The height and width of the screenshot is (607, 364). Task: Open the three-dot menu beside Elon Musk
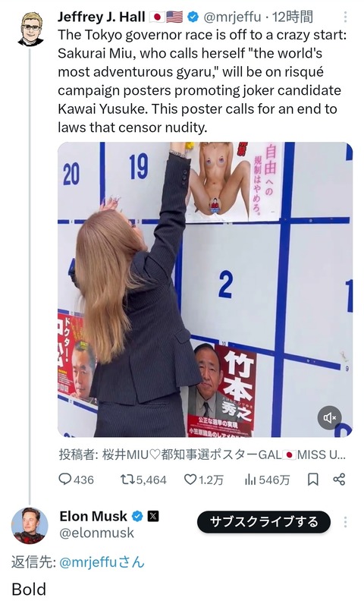click(345, 522)
